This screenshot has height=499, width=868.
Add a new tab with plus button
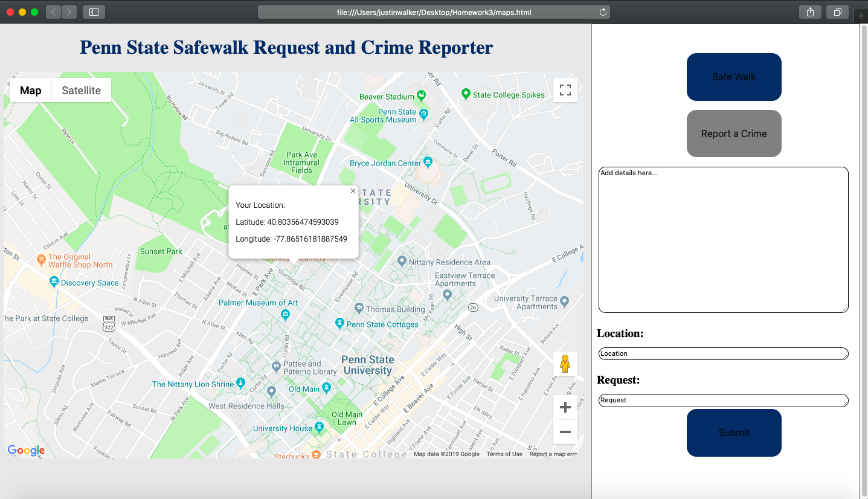(861, 16)
